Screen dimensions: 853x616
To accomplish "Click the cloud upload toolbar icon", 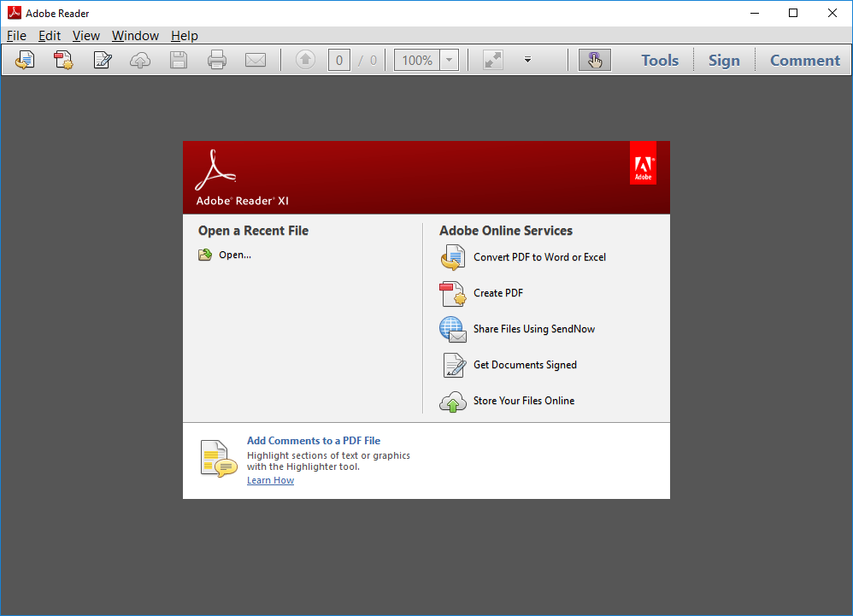I will [x=140, y=60].
